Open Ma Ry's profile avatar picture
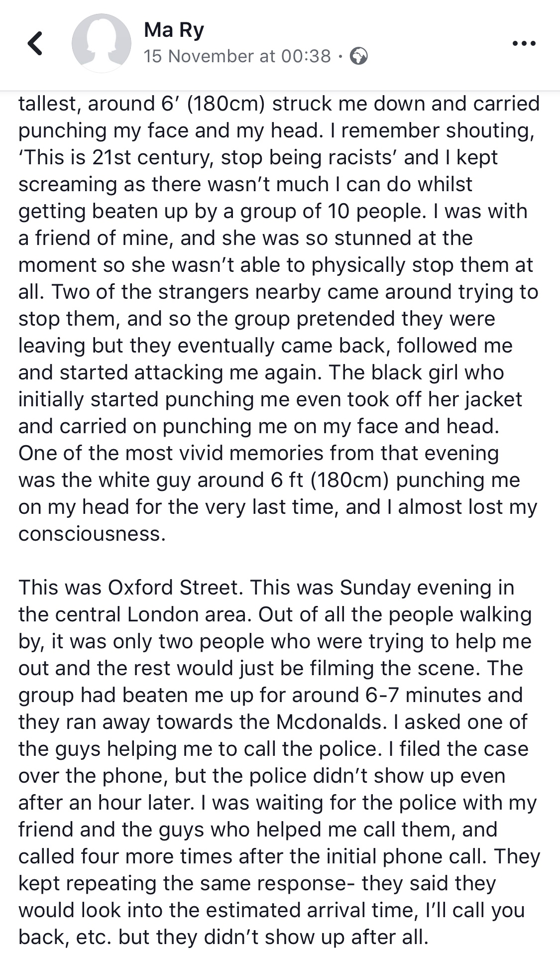This screenshot has height=957, width=560. pyautogui.click(x=102, y=43)
